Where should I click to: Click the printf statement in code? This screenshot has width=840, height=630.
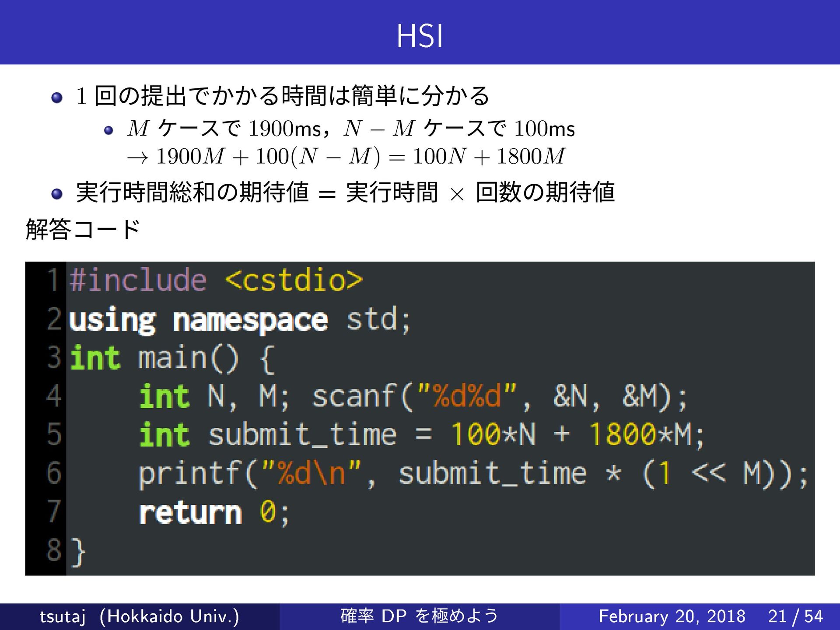click(x=472, y=473)
